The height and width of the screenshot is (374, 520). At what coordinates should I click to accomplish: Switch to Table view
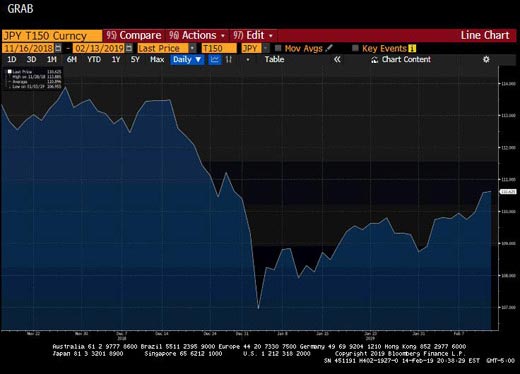click(x=274, y=60)
